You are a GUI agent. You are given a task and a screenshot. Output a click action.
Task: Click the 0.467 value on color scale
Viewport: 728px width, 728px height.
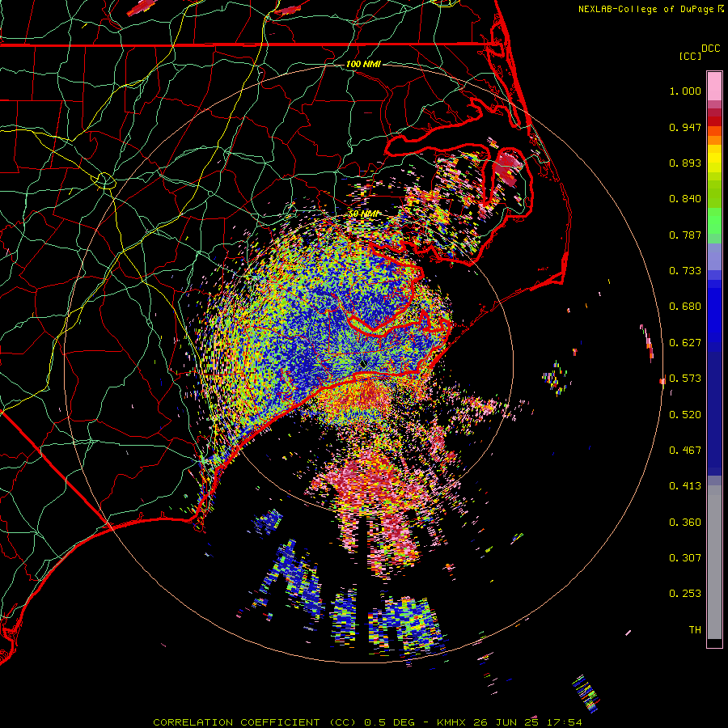point(685,451)
